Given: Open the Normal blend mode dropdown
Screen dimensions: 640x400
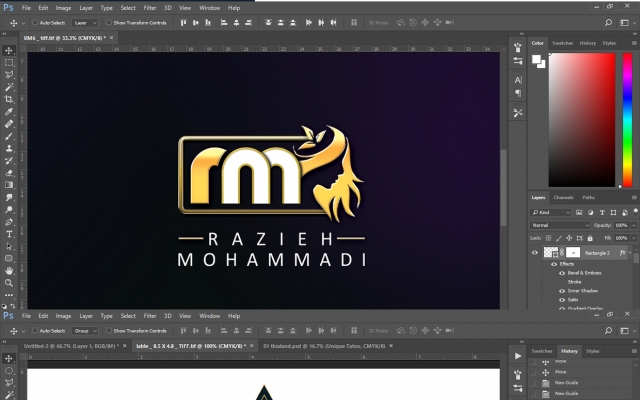Looking at the screenshot, I should 560,225.
